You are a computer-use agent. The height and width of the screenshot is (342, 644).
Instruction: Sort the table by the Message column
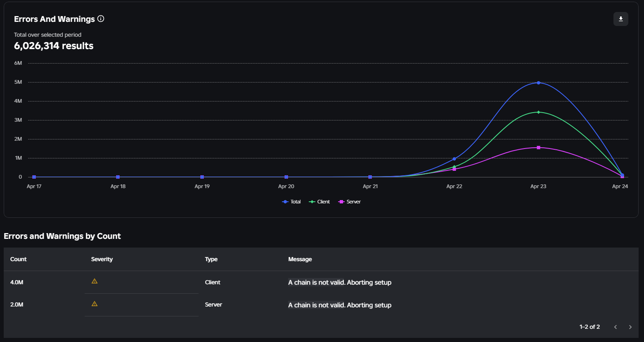pos(300,259)
